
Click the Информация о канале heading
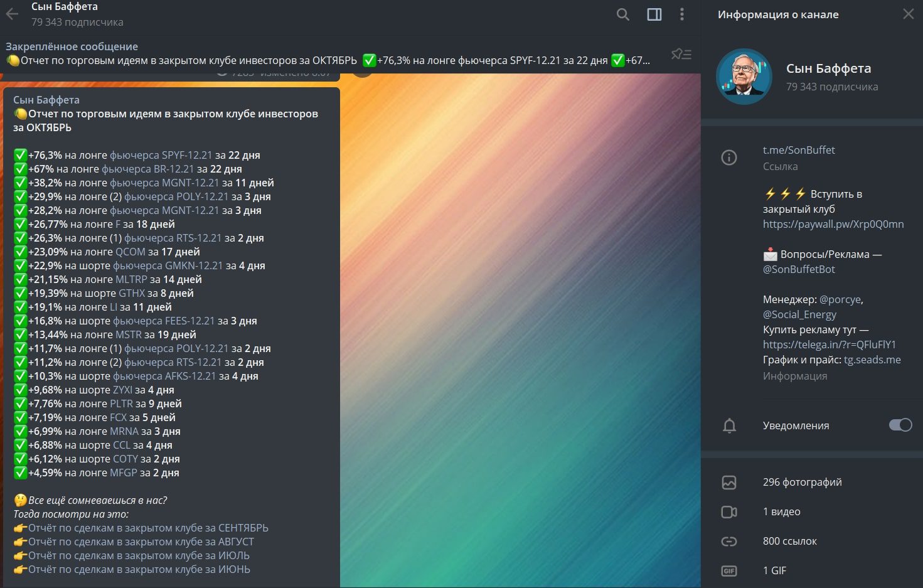point(778,14)
